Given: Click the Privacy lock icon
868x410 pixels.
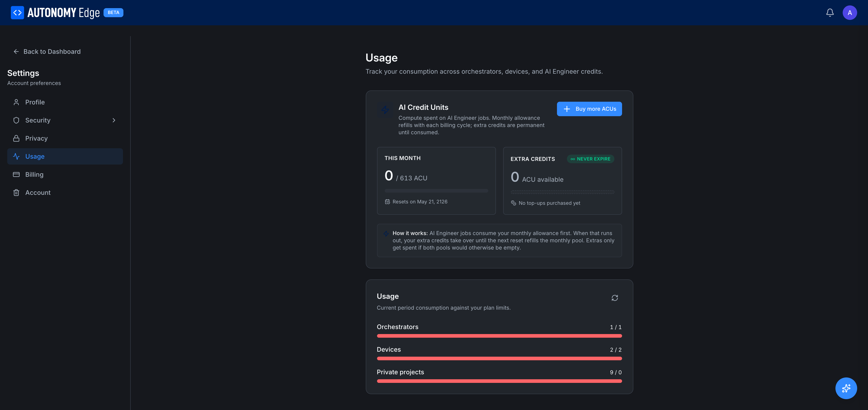Looking at the screenshot, I should point(16,139).
